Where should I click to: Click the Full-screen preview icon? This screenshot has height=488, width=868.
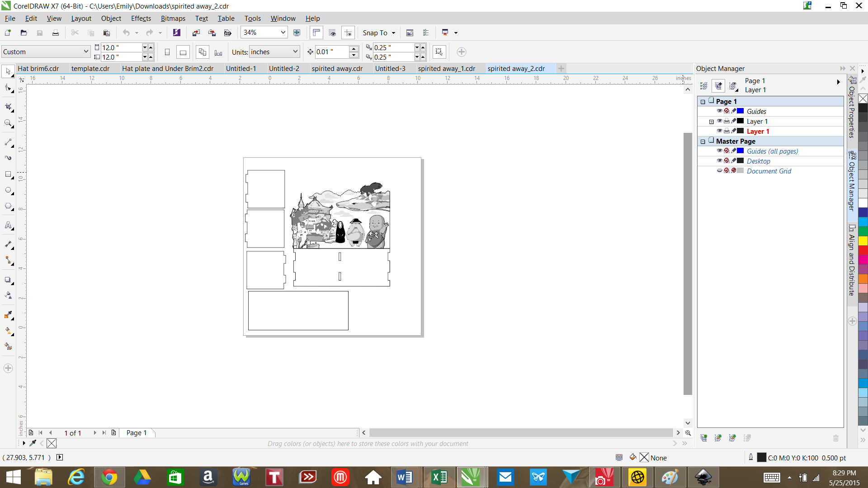click(x=297, y=33)
